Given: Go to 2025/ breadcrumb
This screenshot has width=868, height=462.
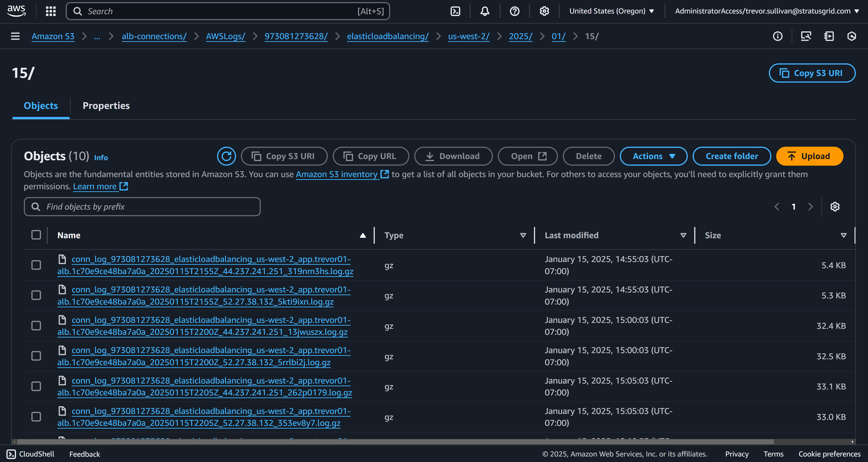Looking at the screenshot, I should coord(520,36).
